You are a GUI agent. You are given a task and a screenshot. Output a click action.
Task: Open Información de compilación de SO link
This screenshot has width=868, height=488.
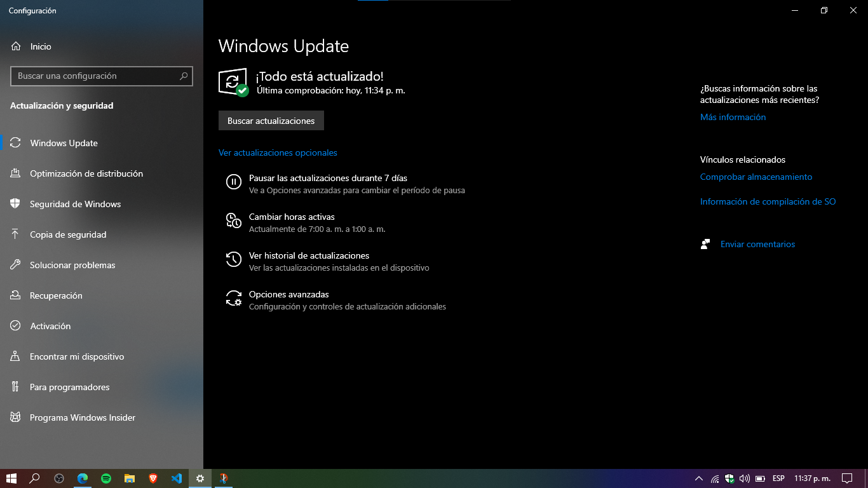pos(768,201)
